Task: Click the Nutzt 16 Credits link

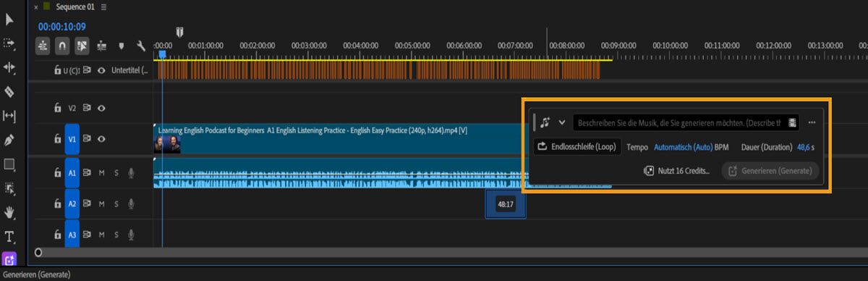Action: click(677, 171)
